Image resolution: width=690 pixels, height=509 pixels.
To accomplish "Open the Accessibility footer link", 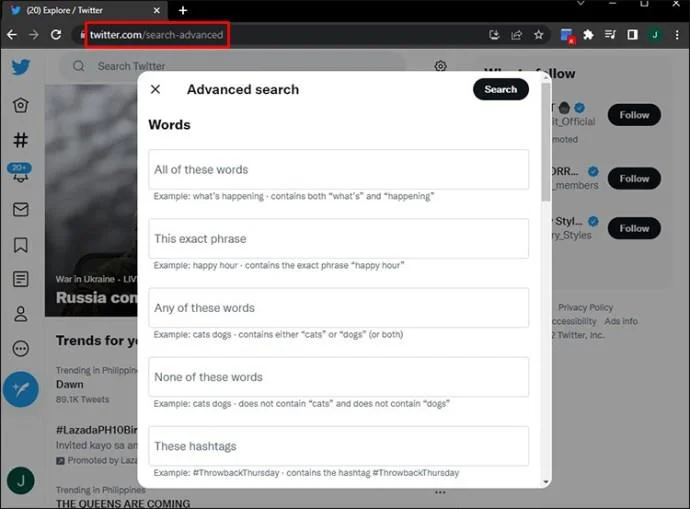I will (575, 321).
